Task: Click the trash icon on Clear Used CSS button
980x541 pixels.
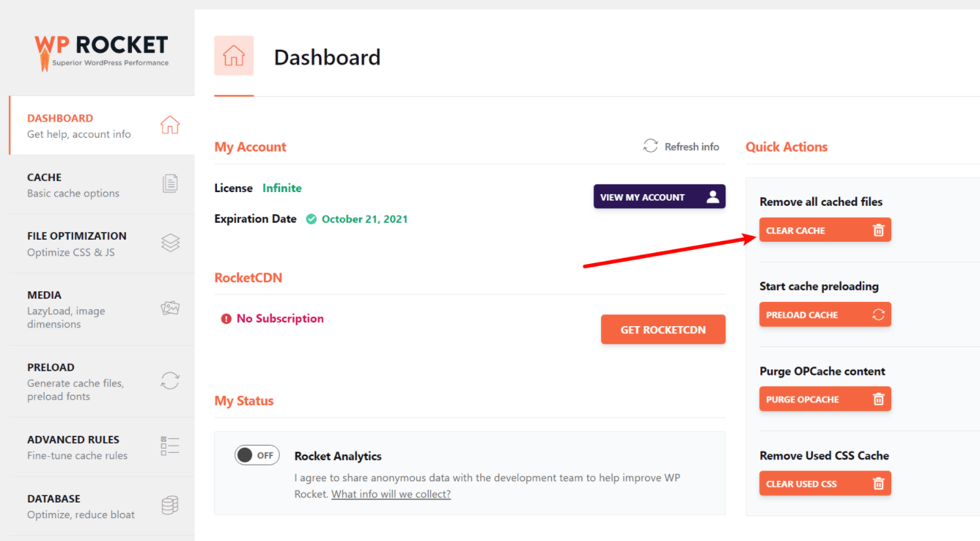Action: 879,484
